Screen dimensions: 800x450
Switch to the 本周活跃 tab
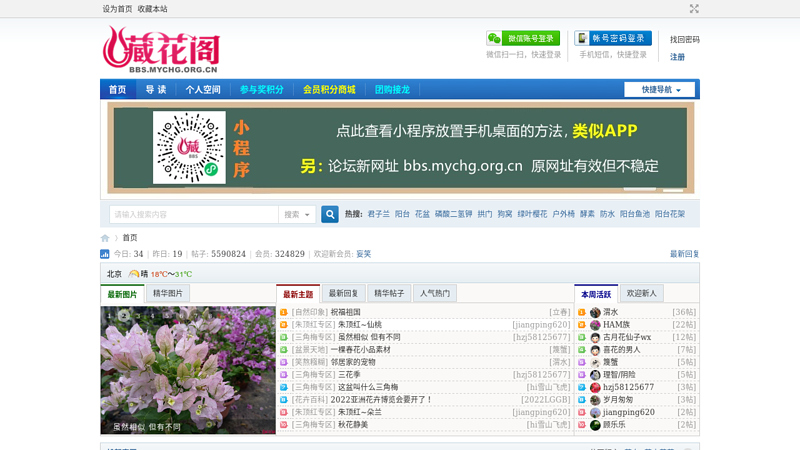(596, 294)
